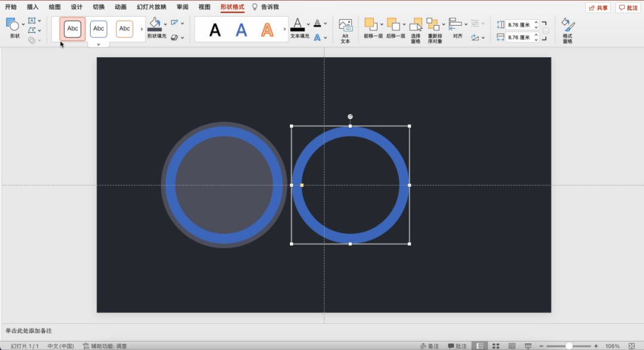Click the Reorder Objects (重新排序对象) icon
Image resolution: width=644 pixels, height=350 pixels.
[x=433, y=25]
